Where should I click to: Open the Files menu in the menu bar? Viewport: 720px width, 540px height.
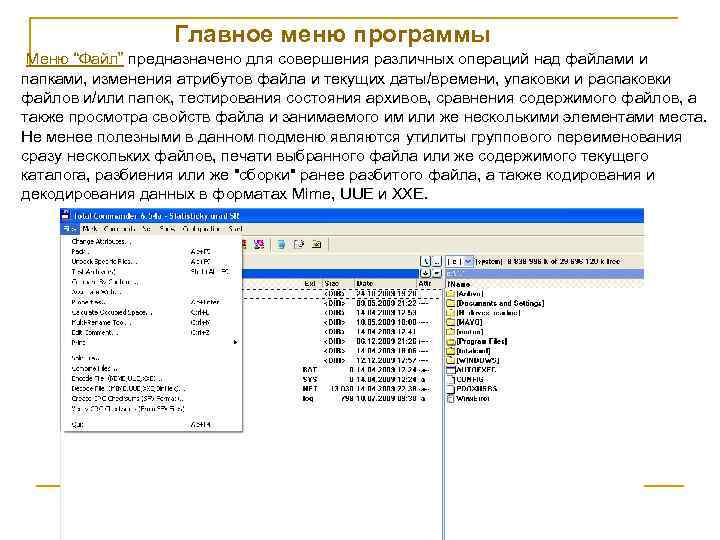click(x=70, y=229)
